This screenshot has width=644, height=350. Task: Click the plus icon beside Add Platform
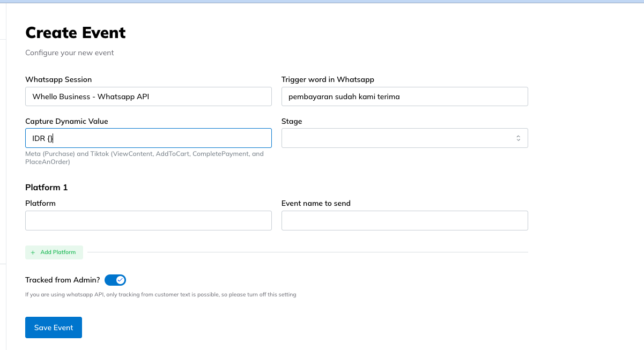point(33,252)
